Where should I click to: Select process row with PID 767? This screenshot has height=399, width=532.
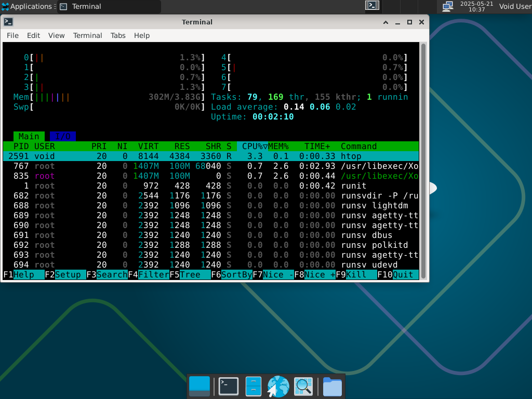(211, 166)
